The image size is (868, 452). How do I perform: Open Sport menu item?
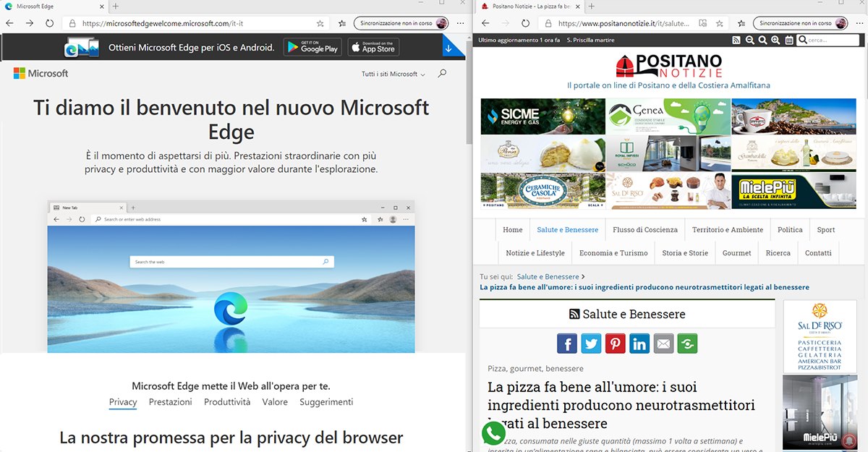[826, 230]
